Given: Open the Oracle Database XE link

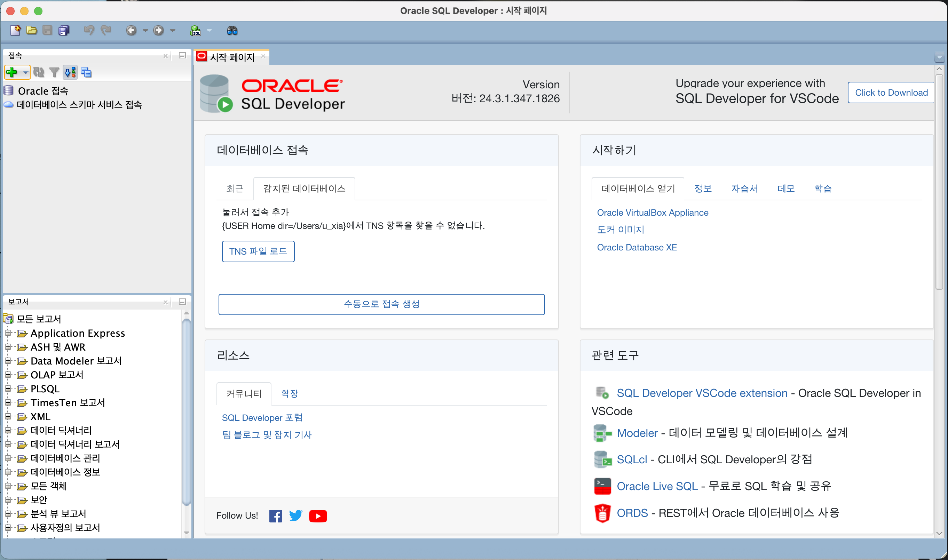Looking at the screenshot, I should tap(637, 247).
